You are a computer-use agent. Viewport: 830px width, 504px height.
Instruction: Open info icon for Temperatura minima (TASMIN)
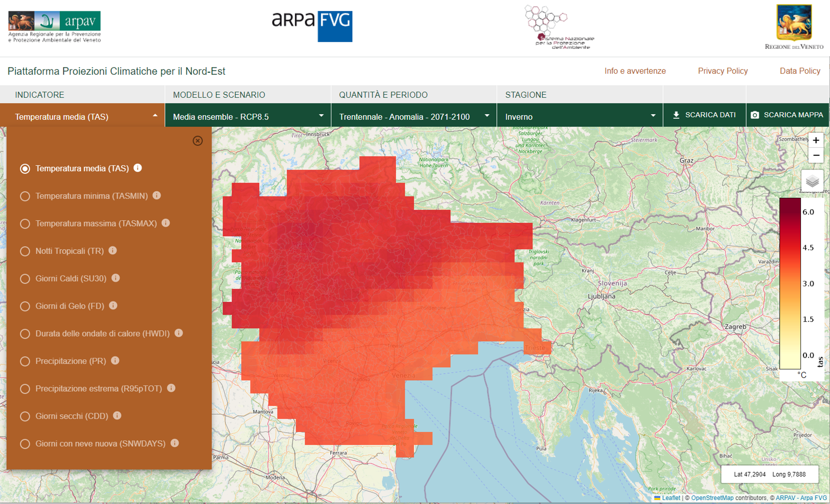pos(157,195)
